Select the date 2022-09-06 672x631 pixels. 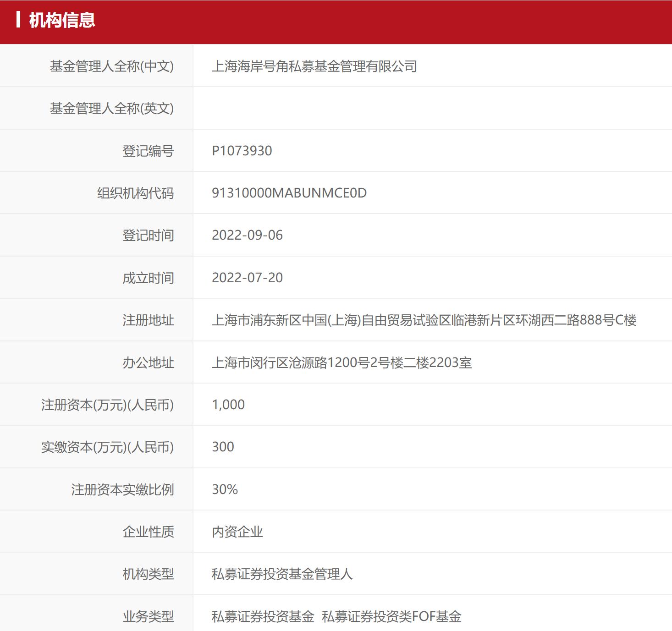[248, 235]
